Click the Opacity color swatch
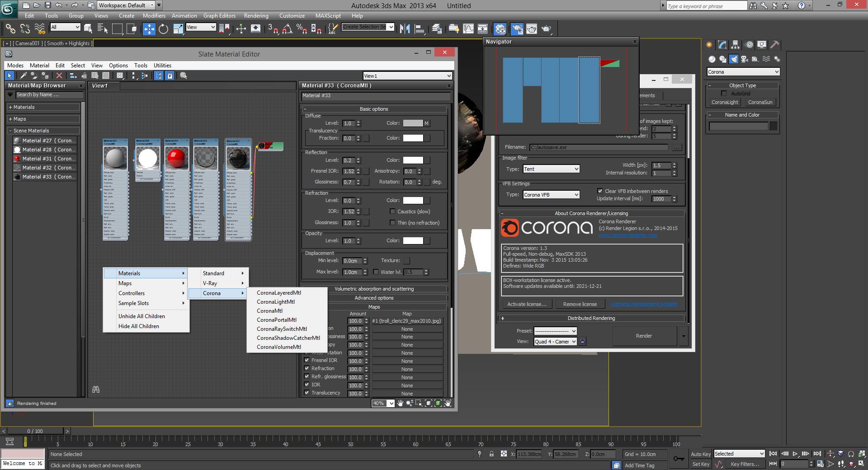The width and height of the screenshot is (868, 470). pyautogui.click(x=413, y=241)
